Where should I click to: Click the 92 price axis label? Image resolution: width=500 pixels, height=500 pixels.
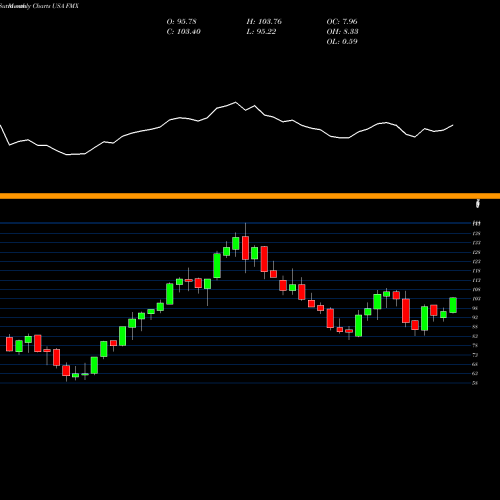click(x=475, y=318)
